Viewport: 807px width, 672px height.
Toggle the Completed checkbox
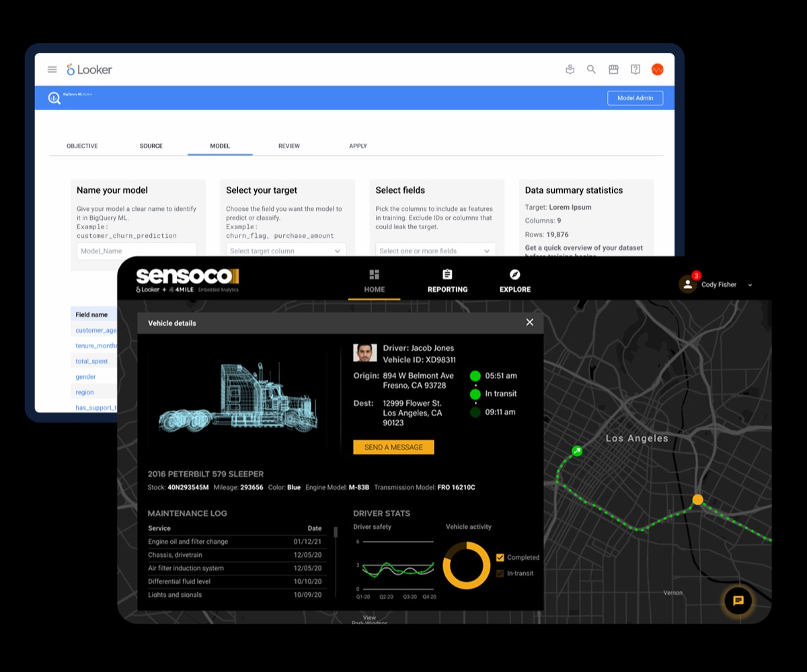500,557
